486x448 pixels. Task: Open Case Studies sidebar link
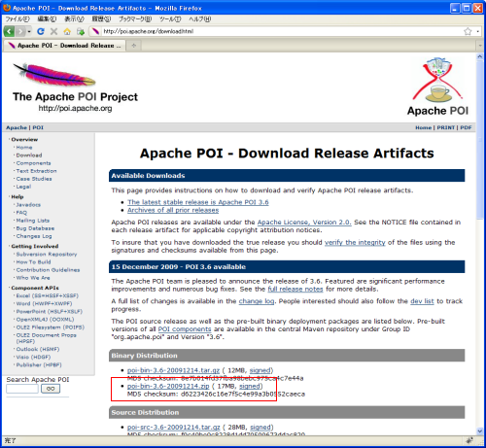click(34, 179)
